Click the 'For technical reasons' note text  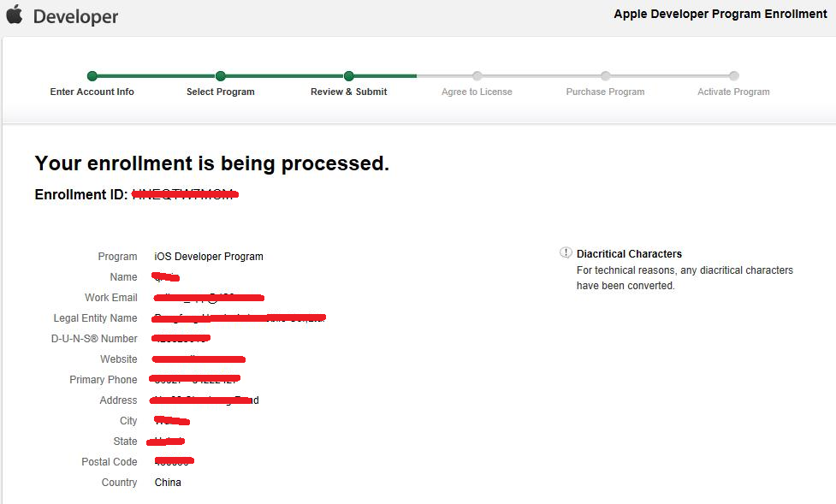[x=685, y=278]
